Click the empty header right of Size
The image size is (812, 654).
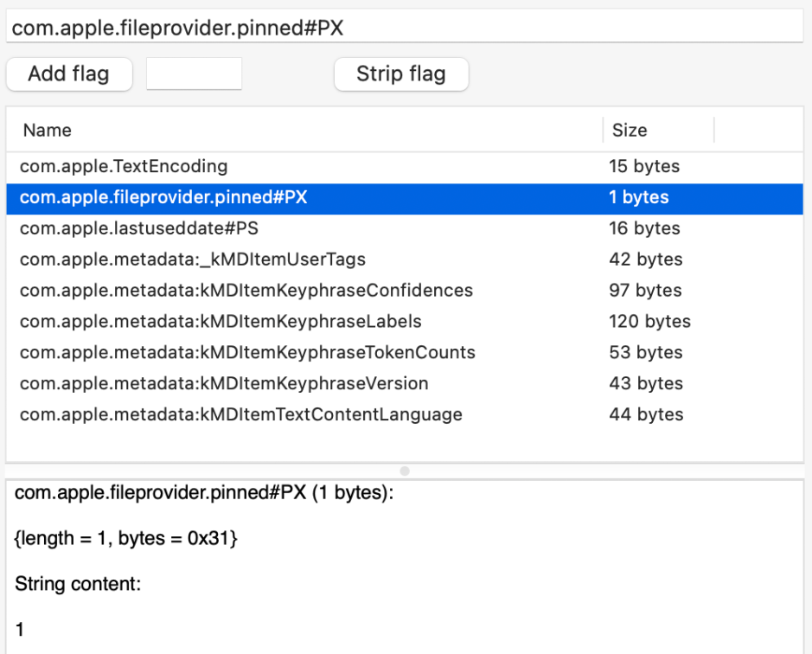[x=758, y=131]
